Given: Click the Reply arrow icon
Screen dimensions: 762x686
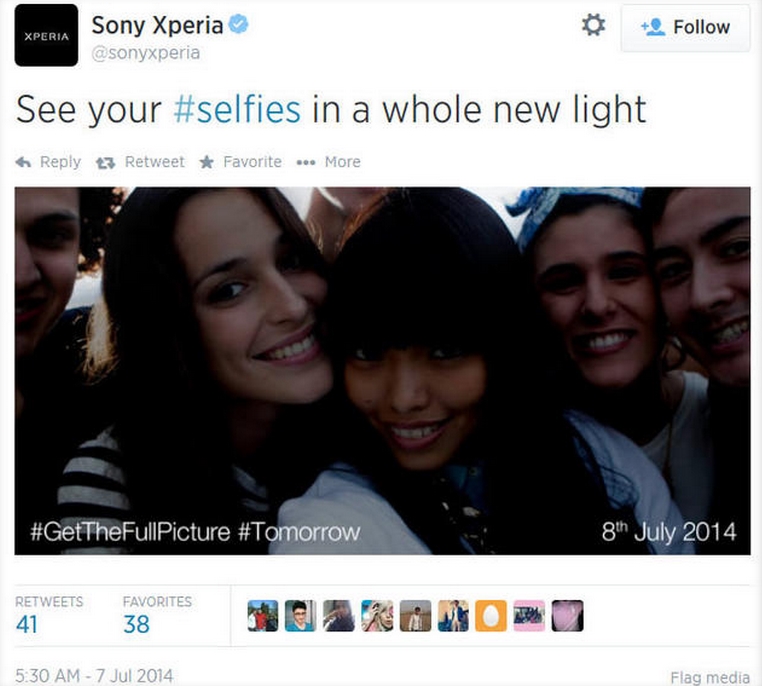Looking at the screenshot, I should (23, 162).
